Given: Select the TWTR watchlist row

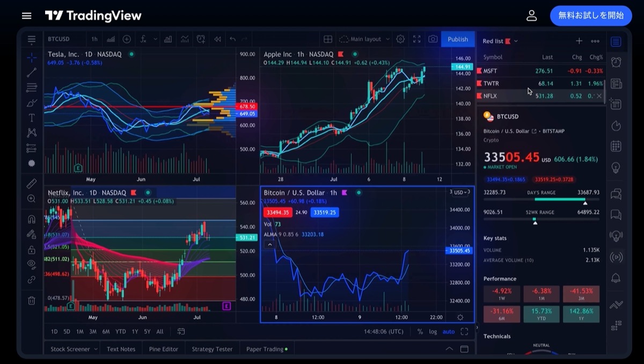Looking at the screenshot, I should click(x=540, y=83).
